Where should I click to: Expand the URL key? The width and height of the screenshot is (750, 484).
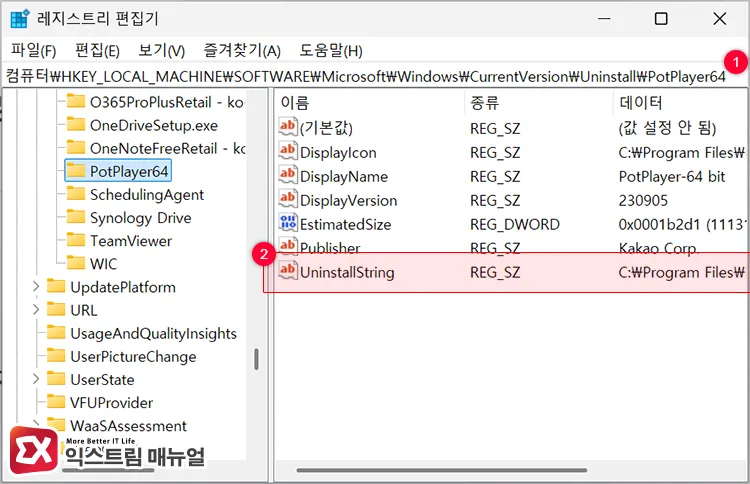(36, 309)
